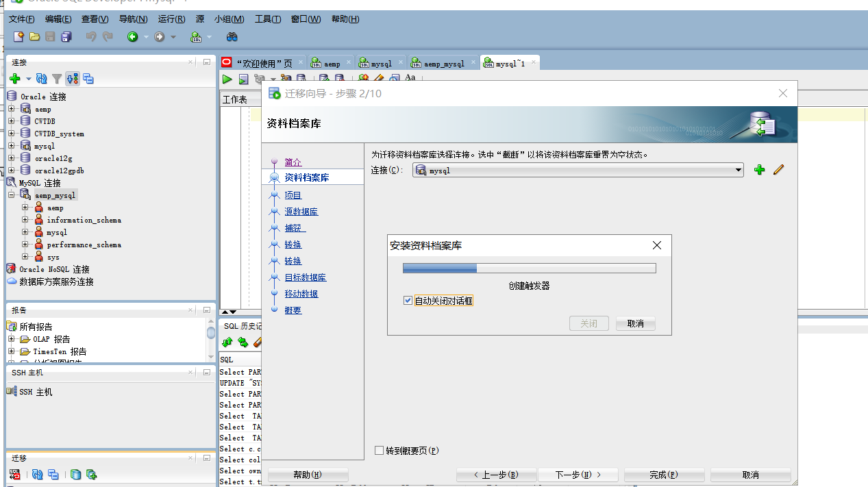
Task: Select 数据库方案服务连接 tree item
Action: tap(56, 282)
